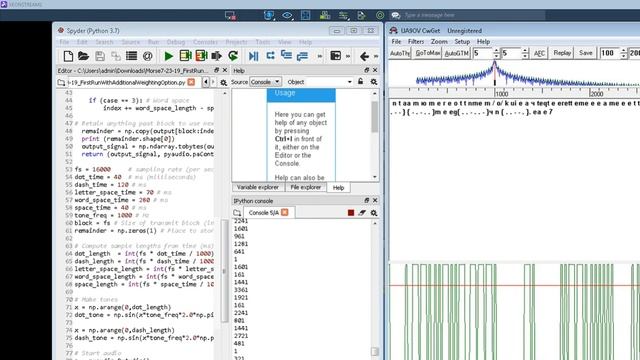Open editor options gear
This screenshot has height=360, width=640.
224,82
